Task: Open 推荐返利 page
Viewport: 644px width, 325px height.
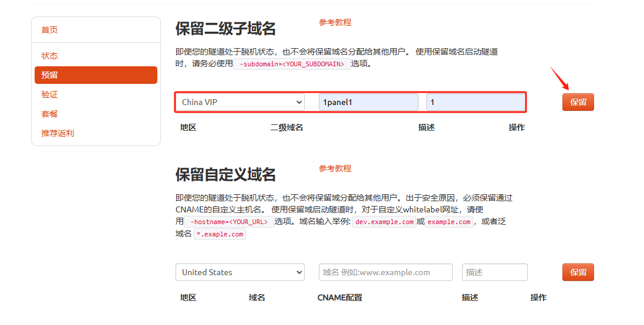Action: [x=58, y=133]
